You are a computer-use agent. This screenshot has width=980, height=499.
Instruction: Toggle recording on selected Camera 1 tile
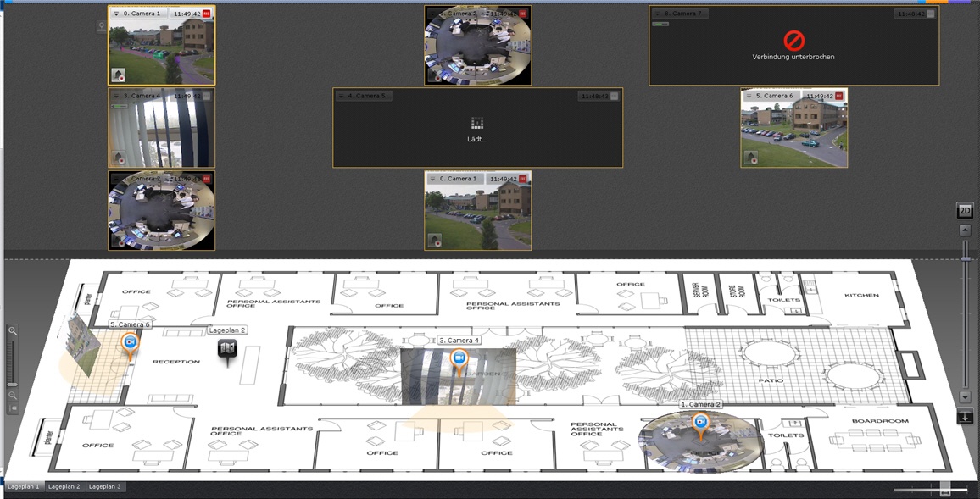point(208,14)
